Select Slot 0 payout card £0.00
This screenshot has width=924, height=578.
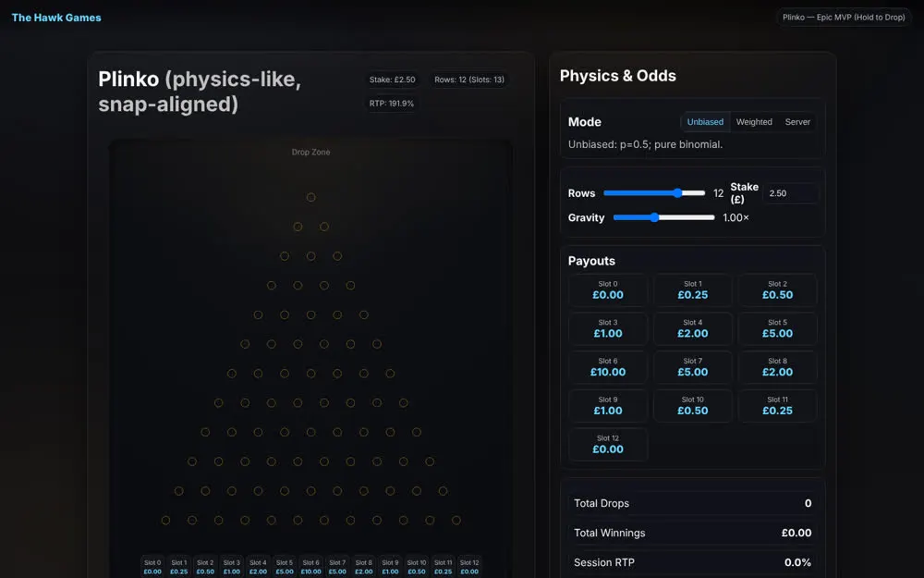tap(608, 290)
